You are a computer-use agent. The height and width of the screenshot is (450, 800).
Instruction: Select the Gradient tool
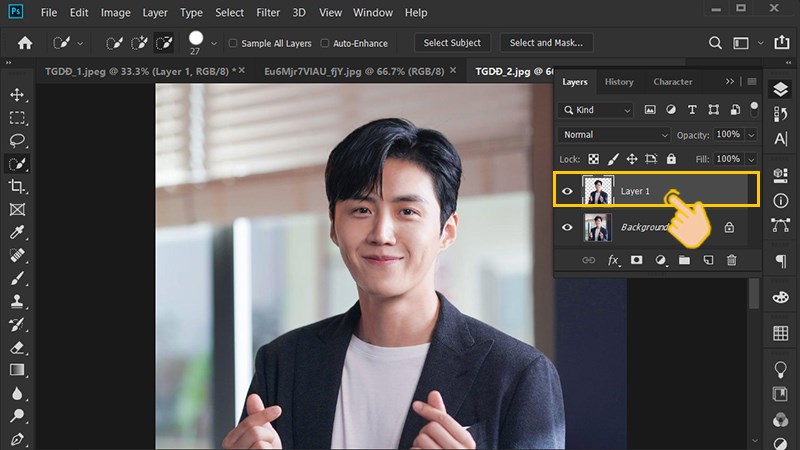[x=17, y=370]
